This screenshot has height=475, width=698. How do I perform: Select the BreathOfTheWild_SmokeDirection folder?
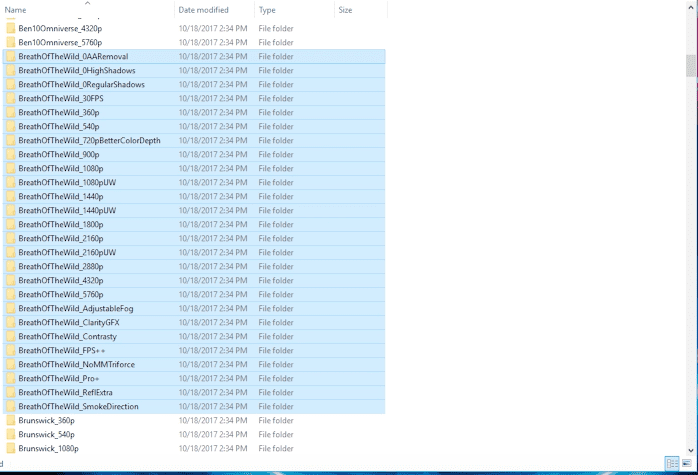[x=78, y=407]
